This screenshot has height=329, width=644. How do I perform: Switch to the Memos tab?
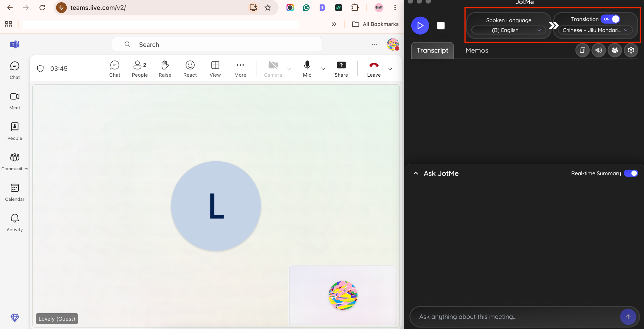[477, 50]
